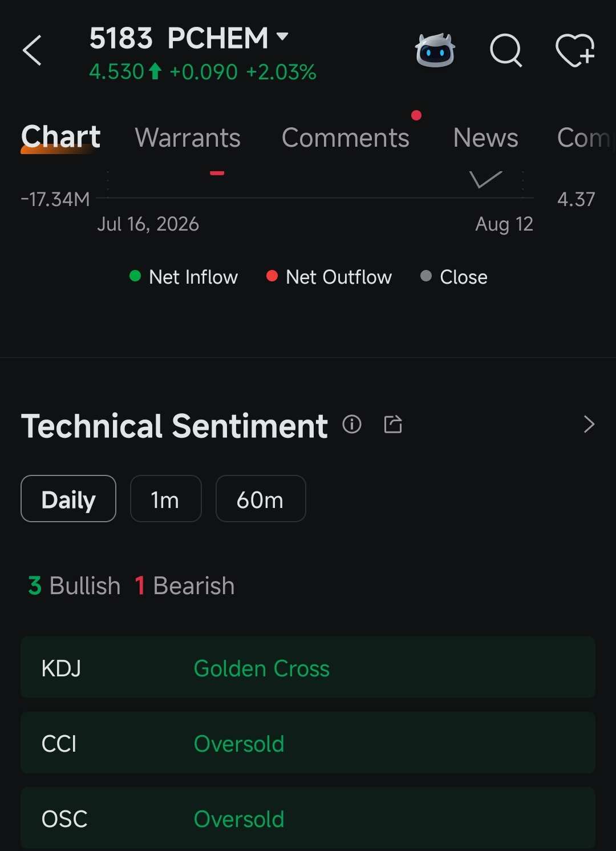This screenshot has height=851, width=616.
Task: Toggle Net Outflow legend item
Action: pyautogui.click(x=329, y=277)
